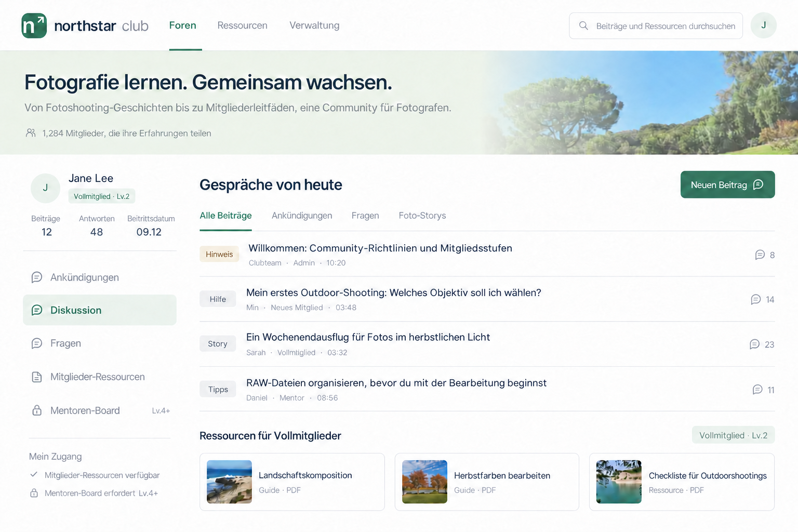Click the chat icon next to Fragen sidebar item
Viewport: 798px width, 532px height.
37,343
